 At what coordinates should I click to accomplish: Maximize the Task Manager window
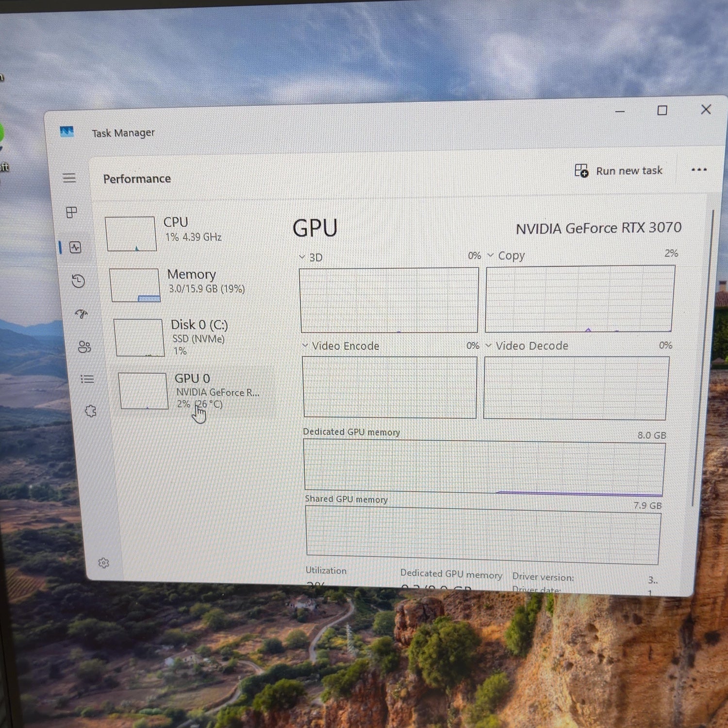[x=662, y=110]
